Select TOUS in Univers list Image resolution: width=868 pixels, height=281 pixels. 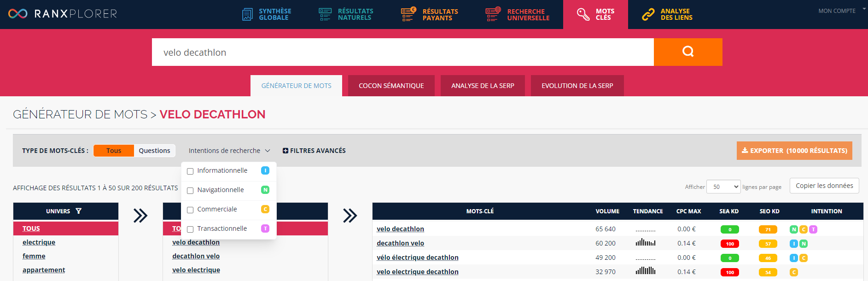pyautogui.click(x=31, y=228)
